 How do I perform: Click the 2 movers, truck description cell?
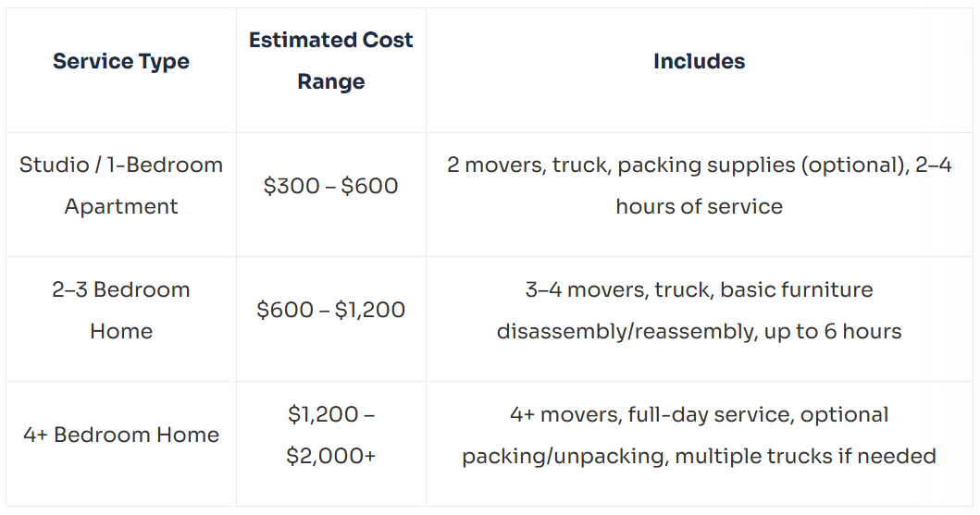point(700,186)
